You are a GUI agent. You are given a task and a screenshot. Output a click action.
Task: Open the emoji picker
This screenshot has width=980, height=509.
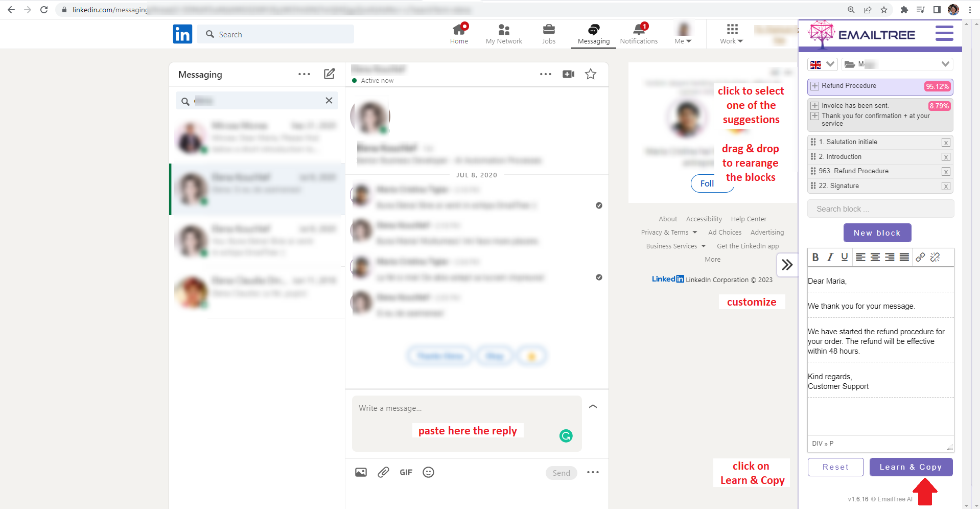tap(429, 472)
